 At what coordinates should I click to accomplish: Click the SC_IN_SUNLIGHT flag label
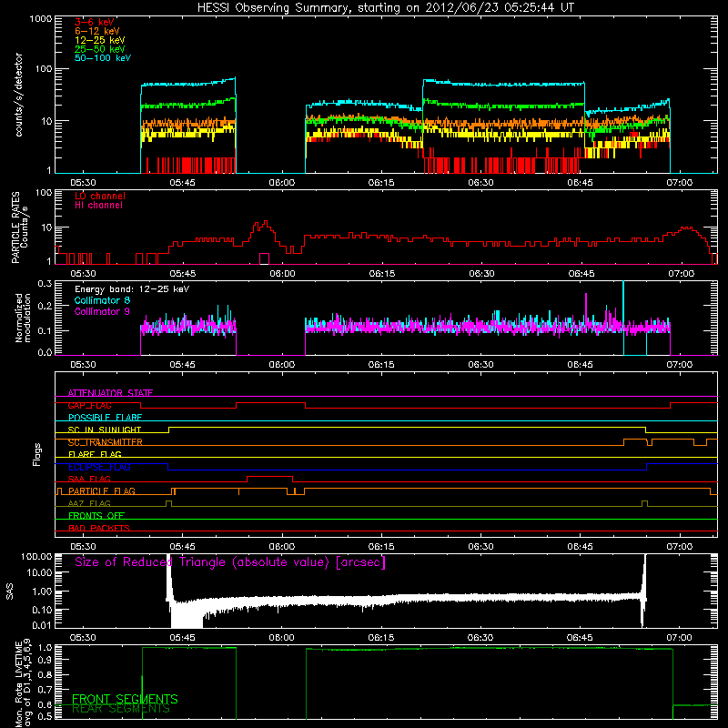(105, 430)
